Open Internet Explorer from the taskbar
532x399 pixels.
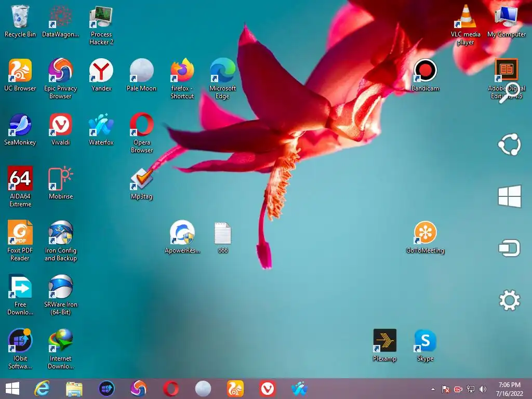[42, 389]
